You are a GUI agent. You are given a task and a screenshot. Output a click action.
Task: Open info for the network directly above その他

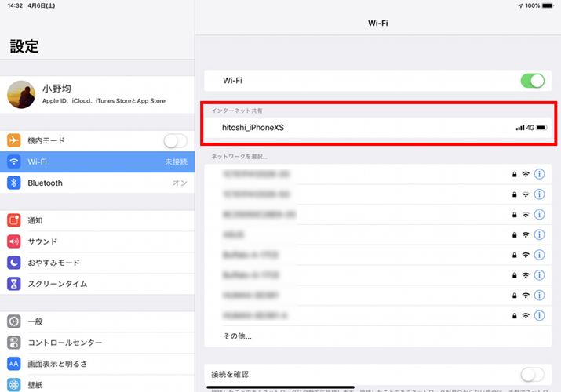tap(539, 315)
